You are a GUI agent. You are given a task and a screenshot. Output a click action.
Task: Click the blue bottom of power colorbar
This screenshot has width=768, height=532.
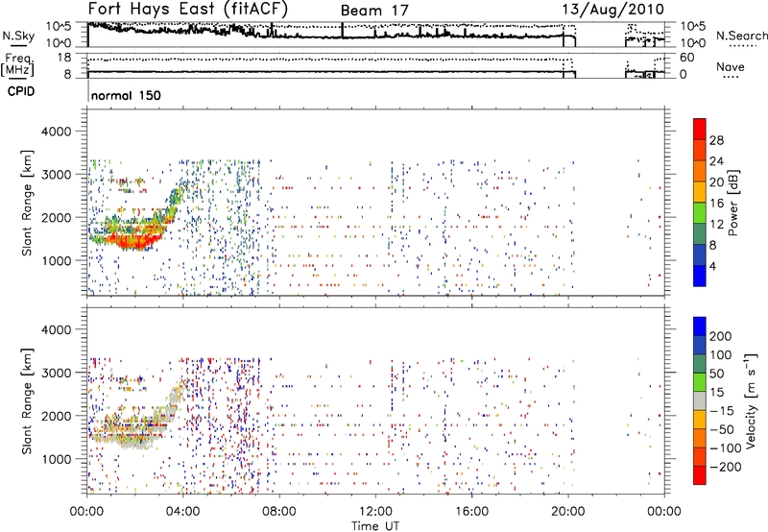point(700,276)
